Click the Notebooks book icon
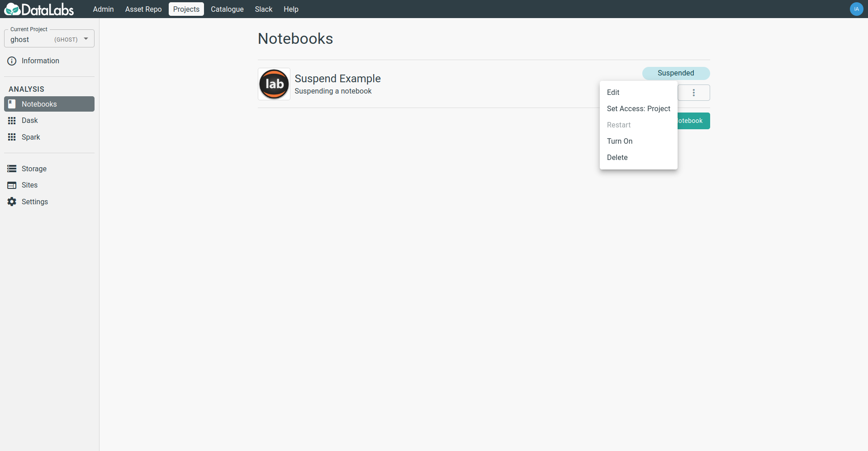This screenshot has height=451, width=868. pyautogui.click(x=12, y=104)
